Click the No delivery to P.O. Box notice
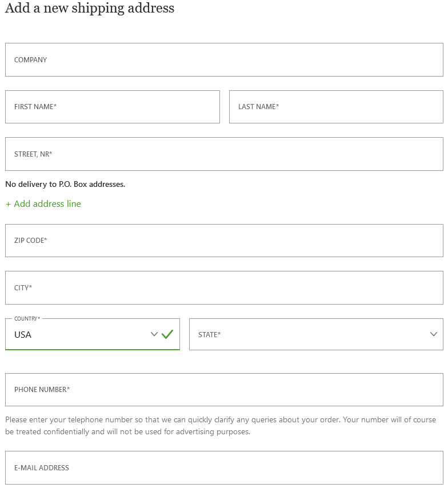This screenshot has height=488, width=448. coord(65,184)
